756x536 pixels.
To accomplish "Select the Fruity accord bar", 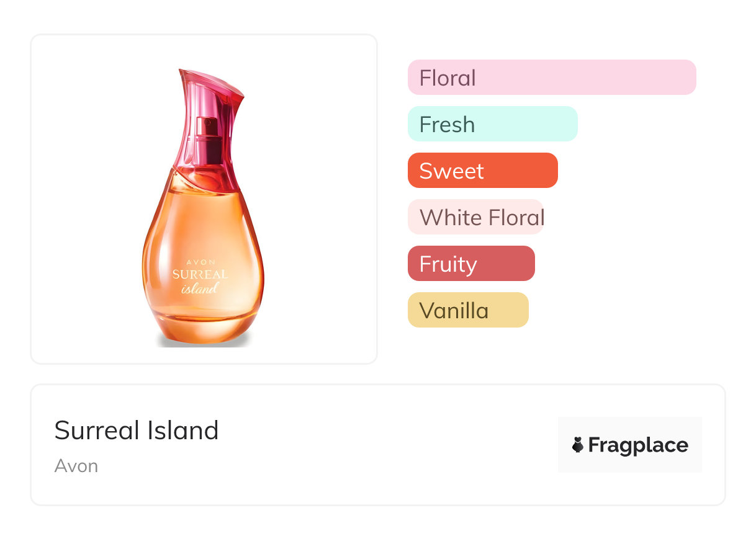I will (x=471, y=264).
